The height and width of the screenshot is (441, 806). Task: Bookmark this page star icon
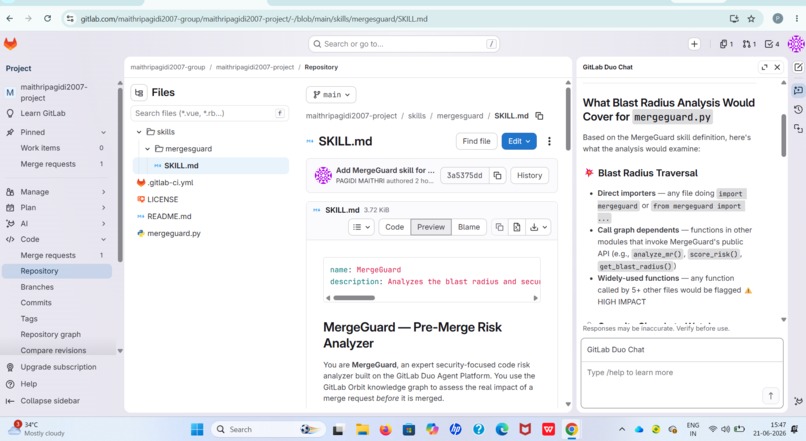(x=751, y=19)
